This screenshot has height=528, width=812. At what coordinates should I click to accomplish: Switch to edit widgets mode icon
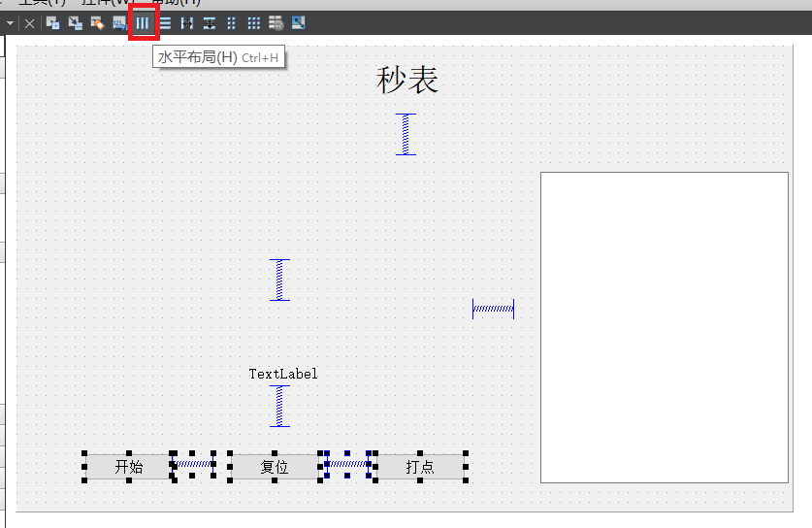(52, 23)
